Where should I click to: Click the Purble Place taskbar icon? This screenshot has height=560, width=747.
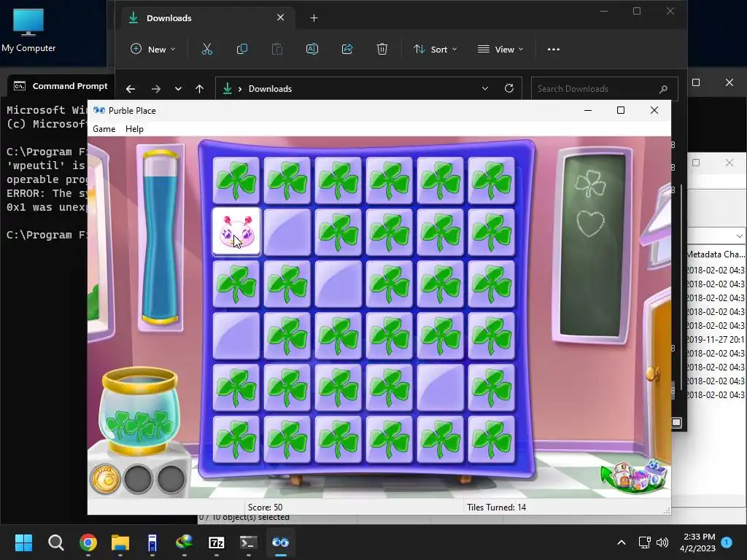[x=281, y=542]
